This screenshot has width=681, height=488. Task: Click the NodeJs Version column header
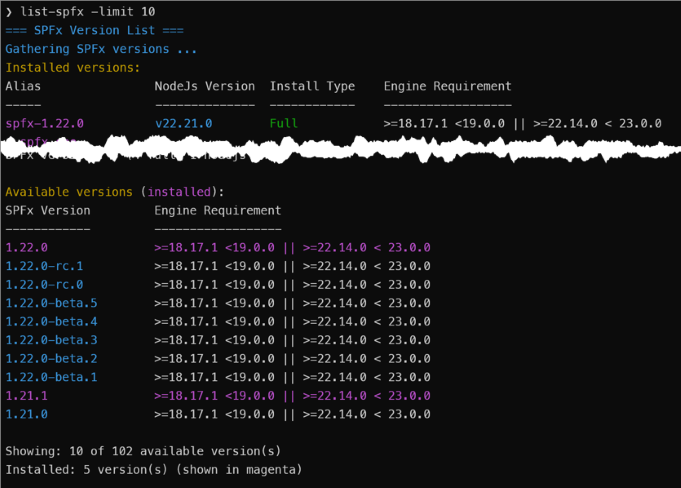click(204, 87)
